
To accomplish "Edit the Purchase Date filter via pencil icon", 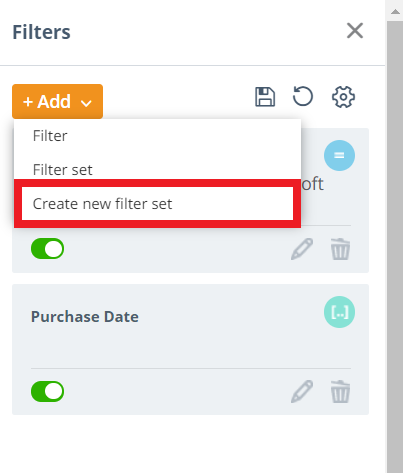I will [x=302, y=391].
